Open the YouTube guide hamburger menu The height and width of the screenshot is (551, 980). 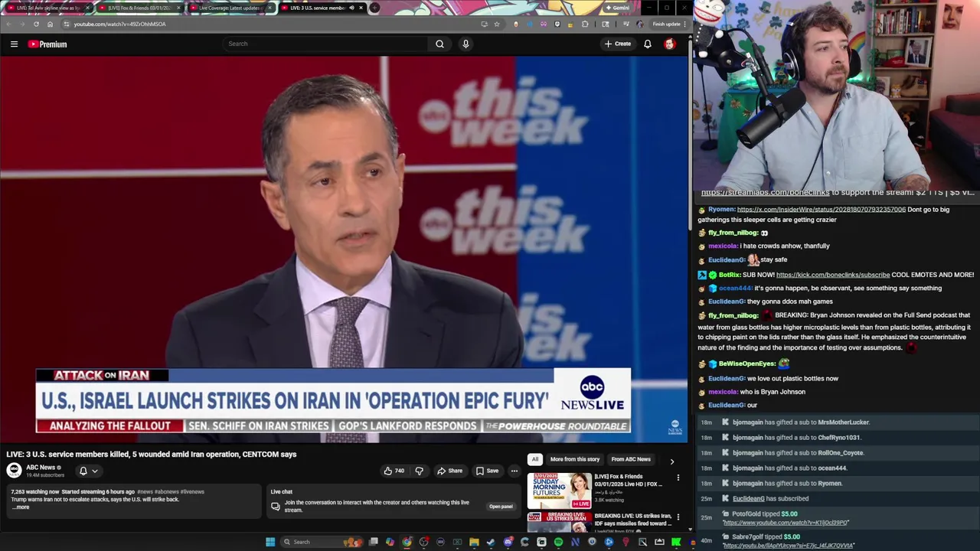pyautogui.click(x=14, y=44)
